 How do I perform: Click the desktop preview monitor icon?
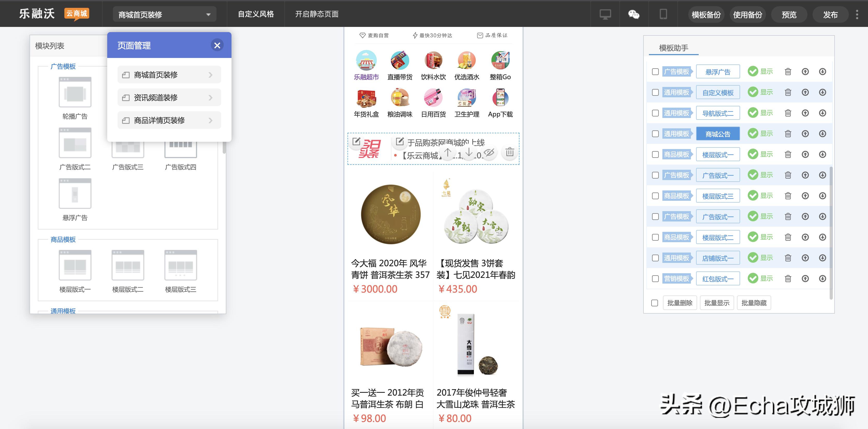point(605,14)
